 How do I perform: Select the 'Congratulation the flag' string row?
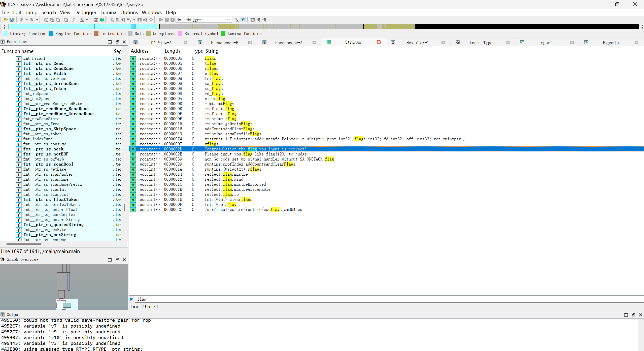[255, 149]
